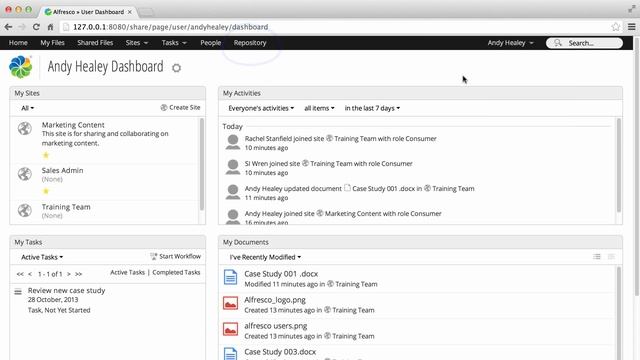Click the Sales Admin site globe icon
Viewport: 640px width, 360px height.
tap(25, 174)
